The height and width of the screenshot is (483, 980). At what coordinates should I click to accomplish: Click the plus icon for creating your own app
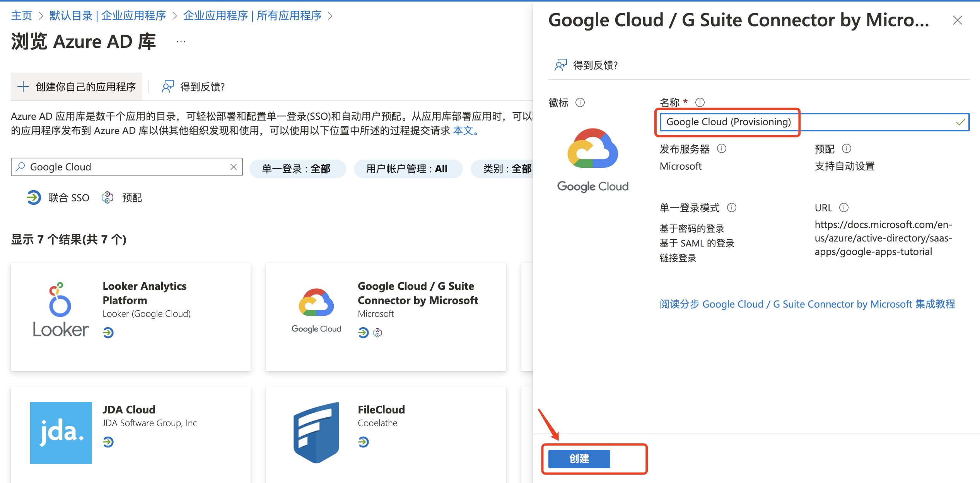point(23,87)
